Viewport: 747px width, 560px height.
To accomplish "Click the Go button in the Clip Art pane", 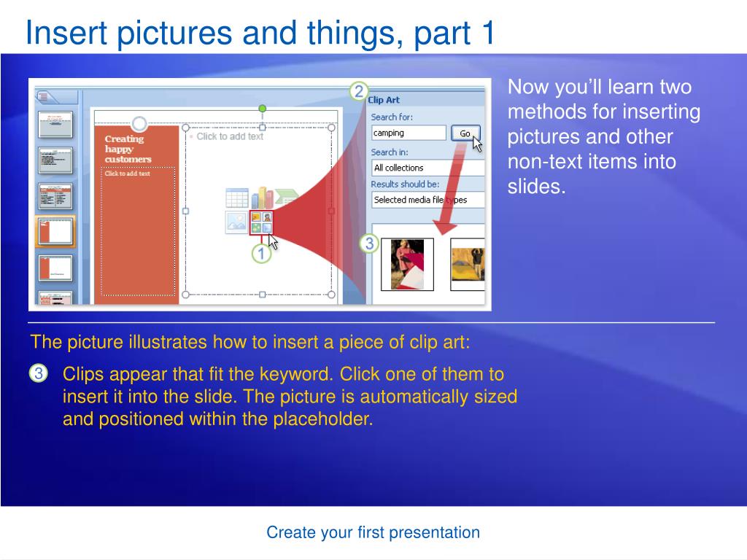I will point(465,133).
